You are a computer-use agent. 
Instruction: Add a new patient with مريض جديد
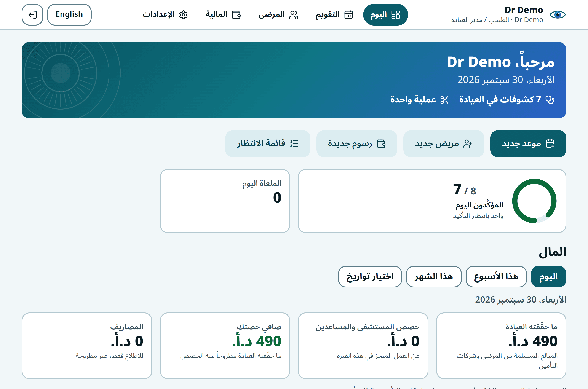pyautogui.click(x=444, y=144)
